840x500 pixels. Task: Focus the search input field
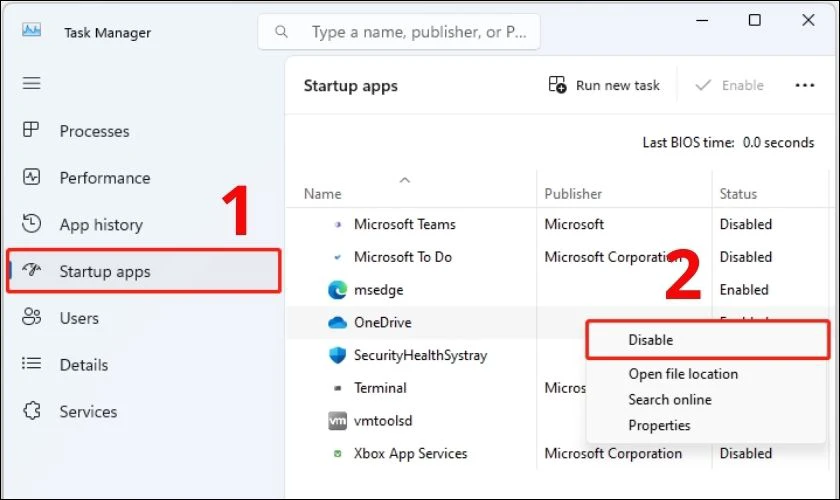coord(399,32)
